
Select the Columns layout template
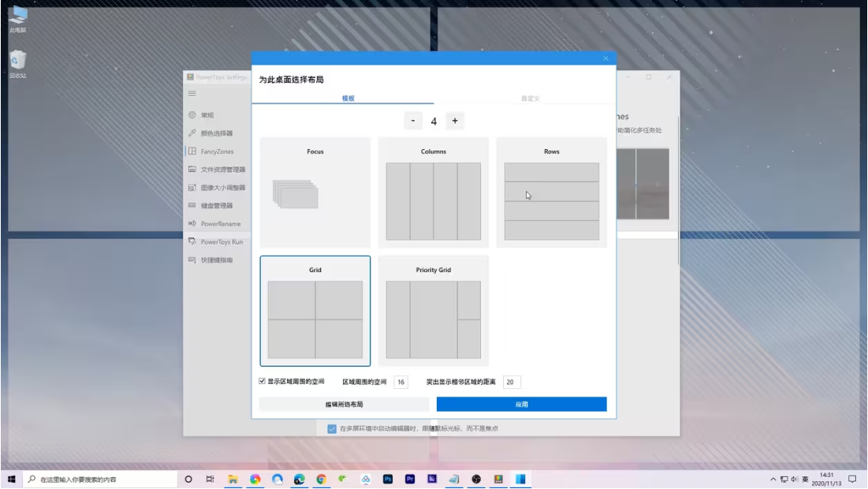[x=434, y=192]
